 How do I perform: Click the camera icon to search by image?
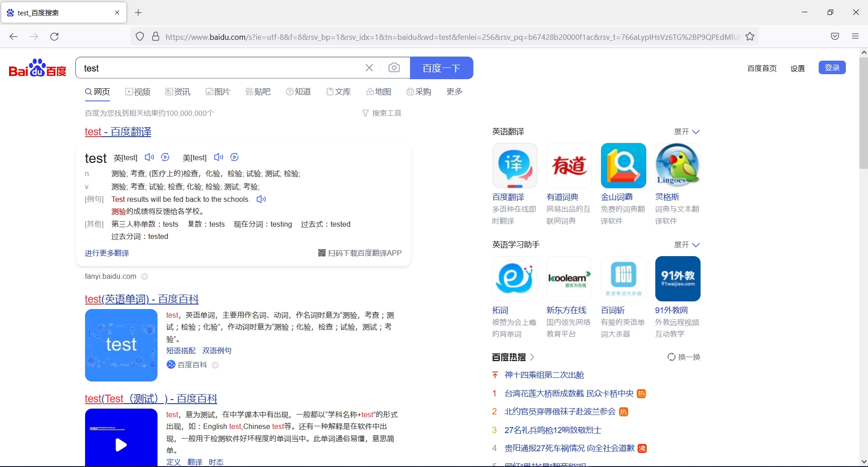pos(394,67)
